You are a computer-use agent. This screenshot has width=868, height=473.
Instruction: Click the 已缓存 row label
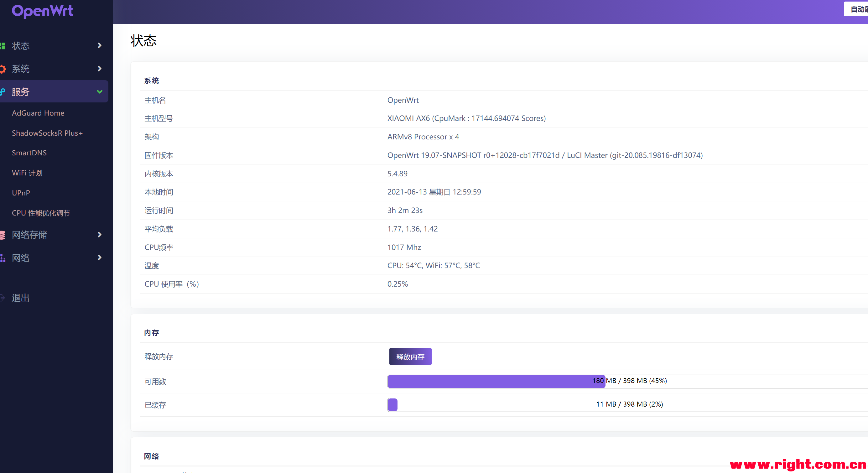pos(155,405)
